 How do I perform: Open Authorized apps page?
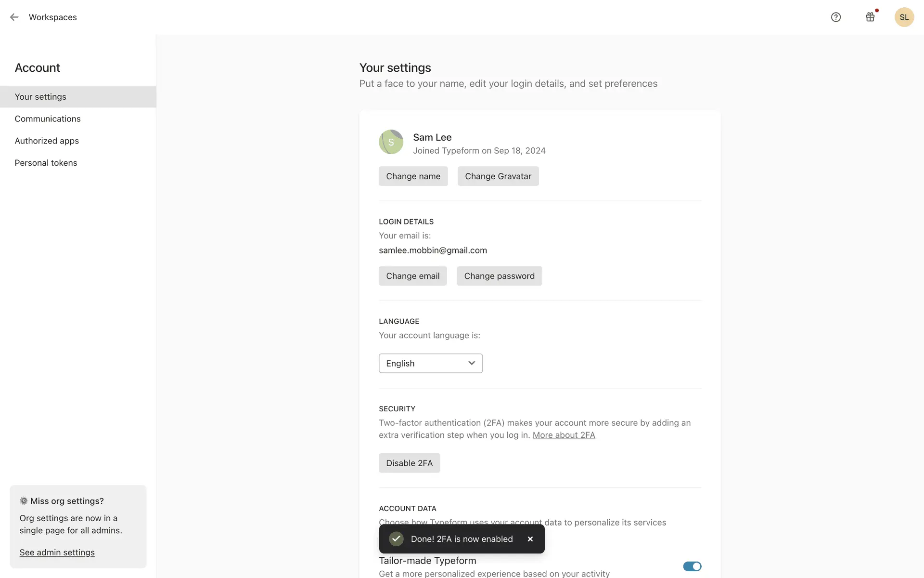pyautogui.click(x=47, y=141)
